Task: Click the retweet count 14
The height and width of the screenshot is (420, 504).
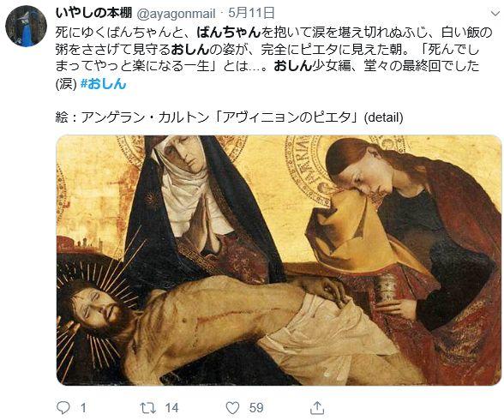Action: point(171,408)
